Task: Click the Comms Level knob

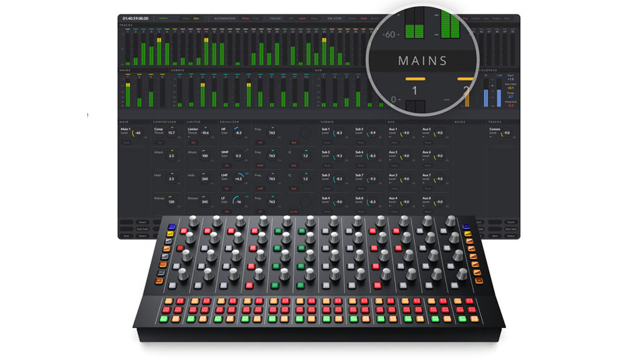Action: point(507,133)
